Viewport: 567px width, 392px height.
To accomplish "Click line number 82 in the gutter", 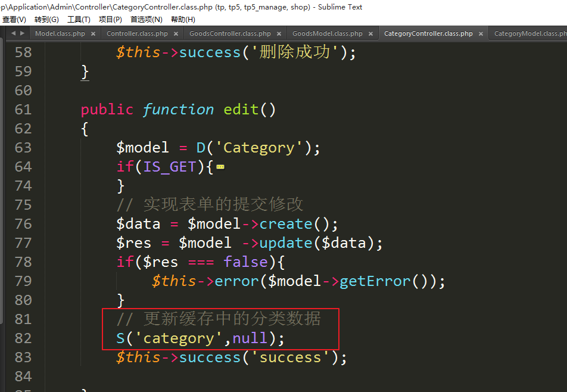I will point(23,338).
